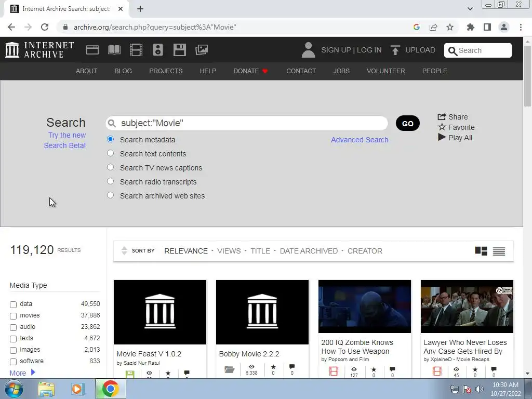Open the ABOUT menu item
This screenshot has width=532, height=399.
[x=87, y=71]
